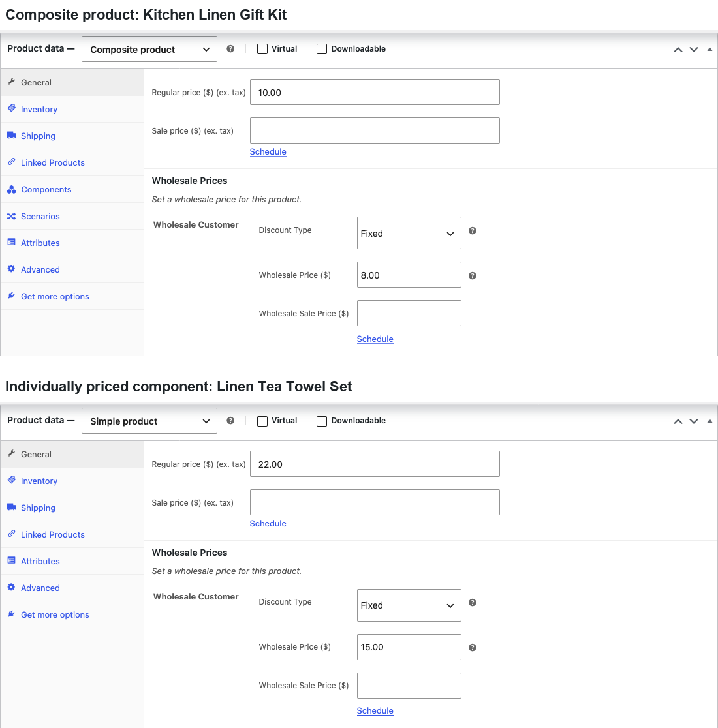Image resolution: width=718 pixels, height=728 pixels.
Task: Open the Simple product type dropdown
Action: pos(149,421)
